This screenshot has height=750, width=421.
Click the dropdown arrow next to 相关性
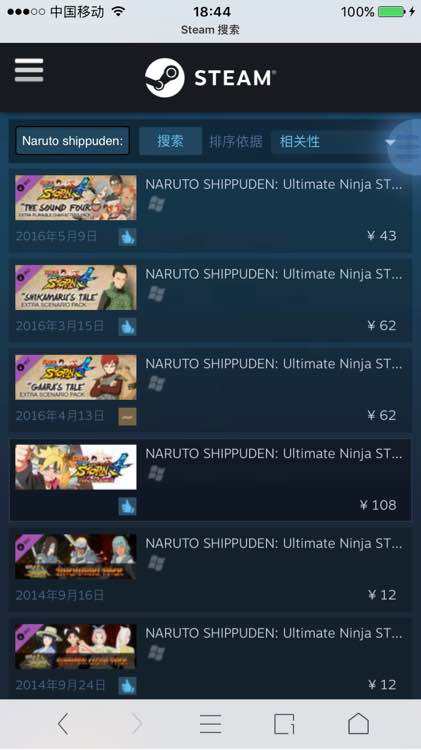pos(390,142)
